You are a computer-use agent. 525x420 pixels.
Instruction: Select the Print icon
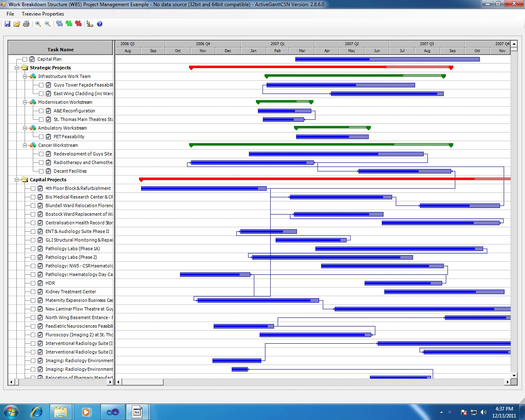26,24
